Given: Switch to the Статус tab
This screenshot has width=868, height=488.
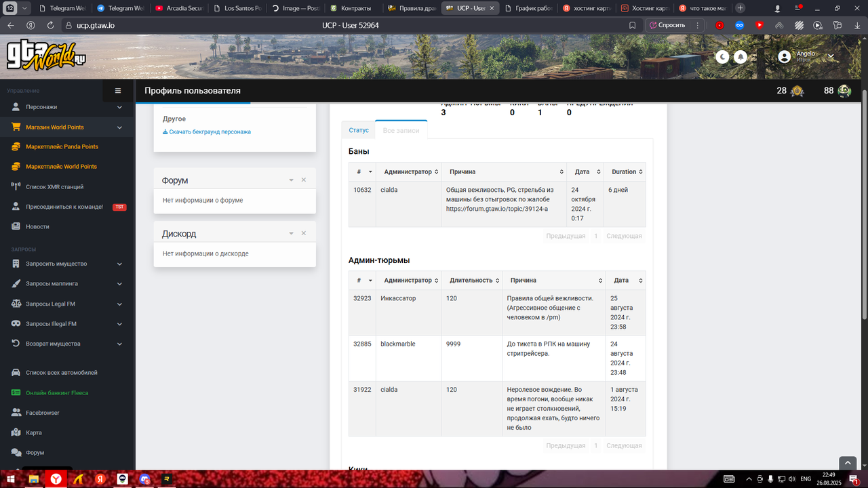Looking at the screenshot, I should click(359, 129).
